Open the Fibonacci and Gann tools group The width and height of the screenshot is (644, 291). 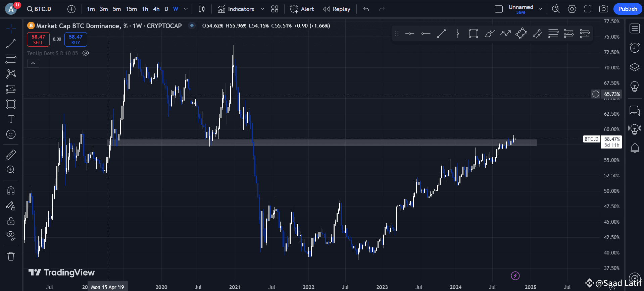[x=11, y=59]
